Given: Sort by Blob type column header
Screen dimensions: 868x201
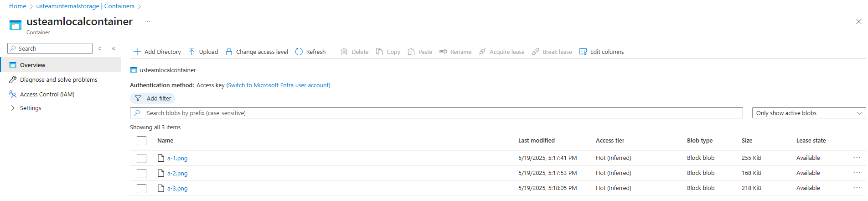Looking at the screenshot, I should (700, 140).
